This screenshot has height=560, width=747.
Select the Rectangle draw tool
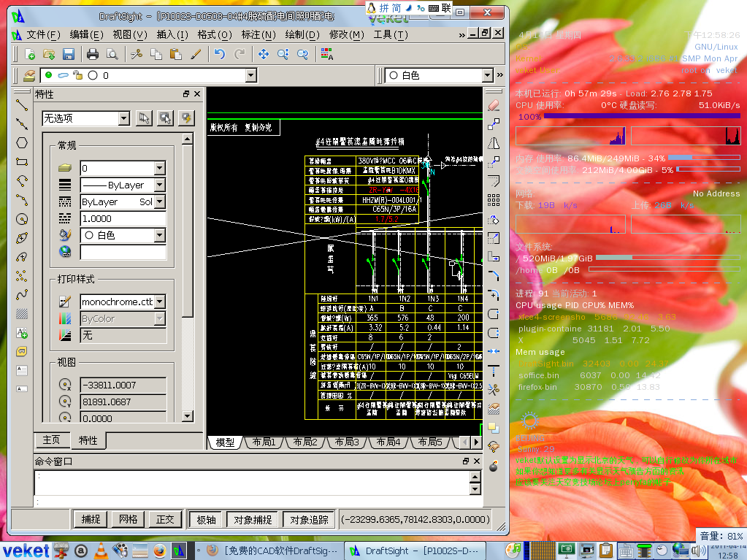pos(21,162)
